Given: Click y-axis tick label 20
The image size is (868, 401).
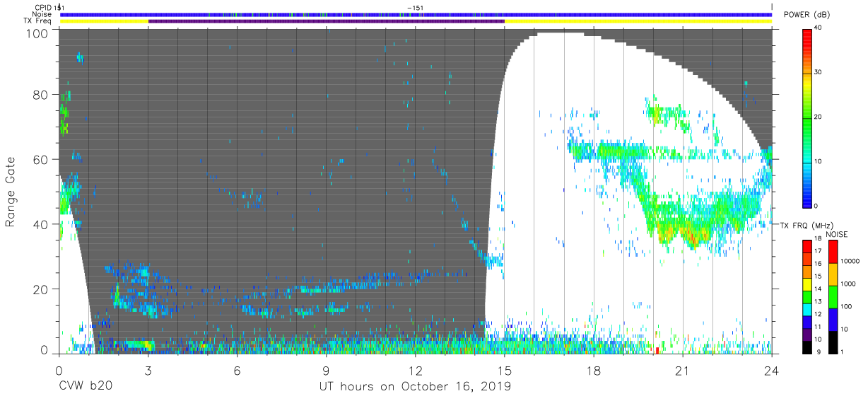Looking at the screenshot, I should point(41,289).
